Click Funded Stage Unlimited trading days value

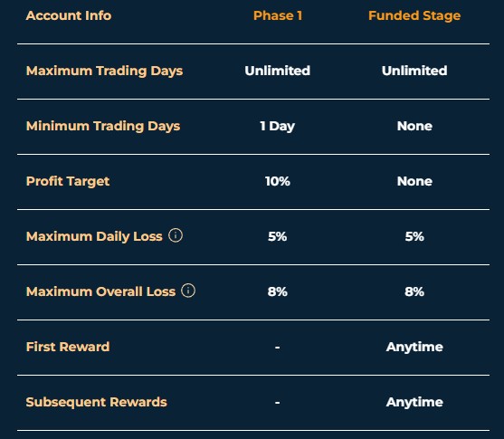pyautogui.click(x=414, y=71)
